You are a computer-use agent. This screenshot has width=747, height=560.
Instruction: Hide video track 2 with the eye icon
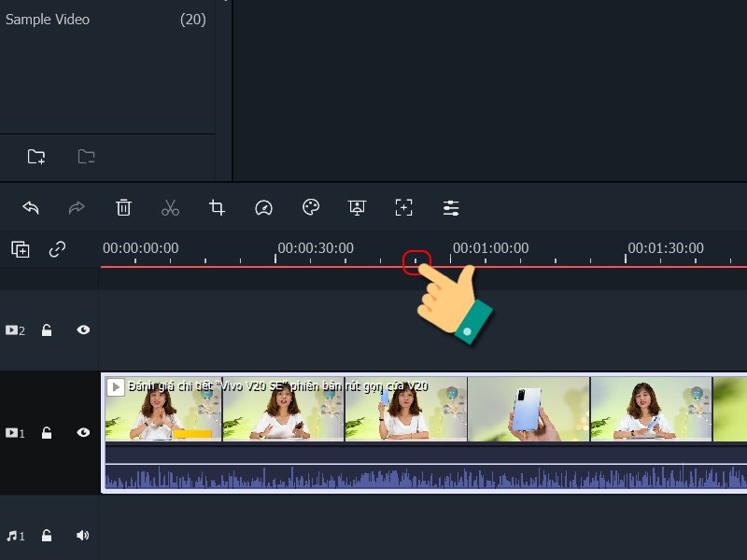(x=82, y=329)
